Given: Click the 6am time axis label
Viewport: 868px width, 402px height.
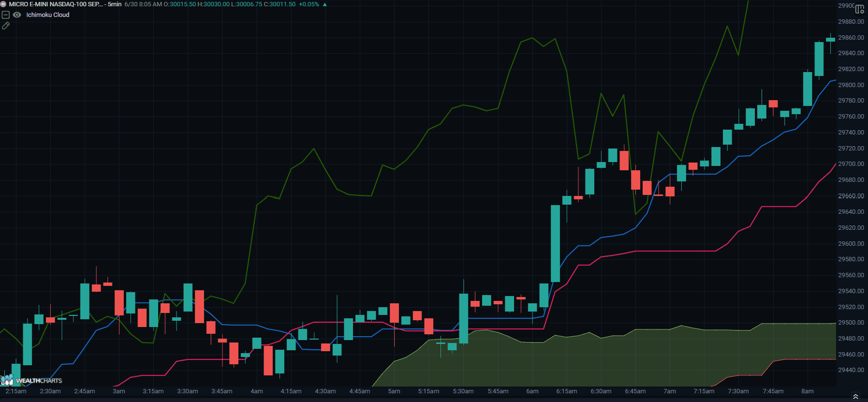Looking at the screenshot, I should [532, 391].
